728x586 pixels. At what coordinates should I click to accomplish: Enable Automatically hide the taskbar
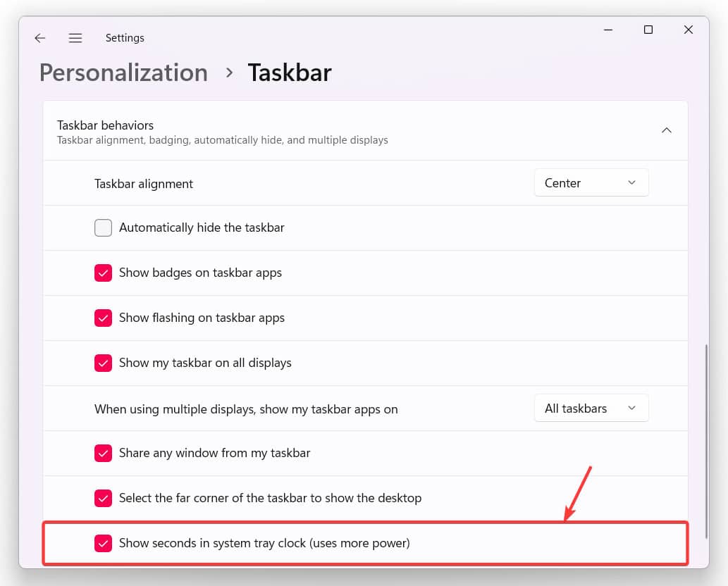click(104, 228)
